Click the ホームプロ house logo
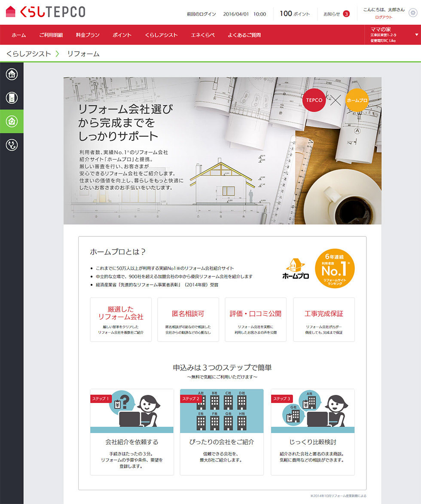Viewport: 421px width, 504px height. (296, 269)
